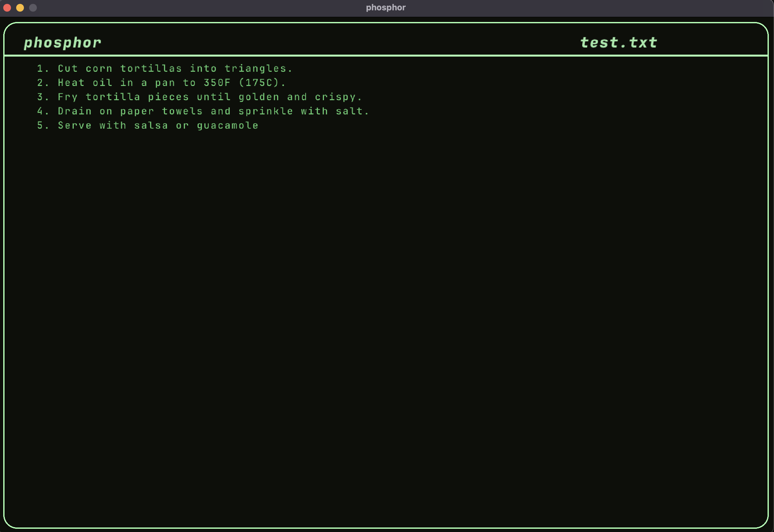Click the word 'Drain' in line 4
This screenshot has width=774, height=532.
pos(75,111)
